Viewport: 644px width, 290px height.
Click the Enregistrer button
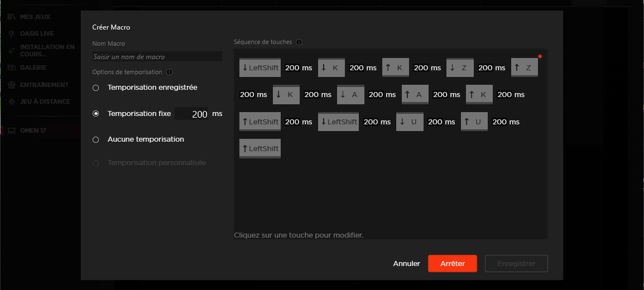point(516,264)
